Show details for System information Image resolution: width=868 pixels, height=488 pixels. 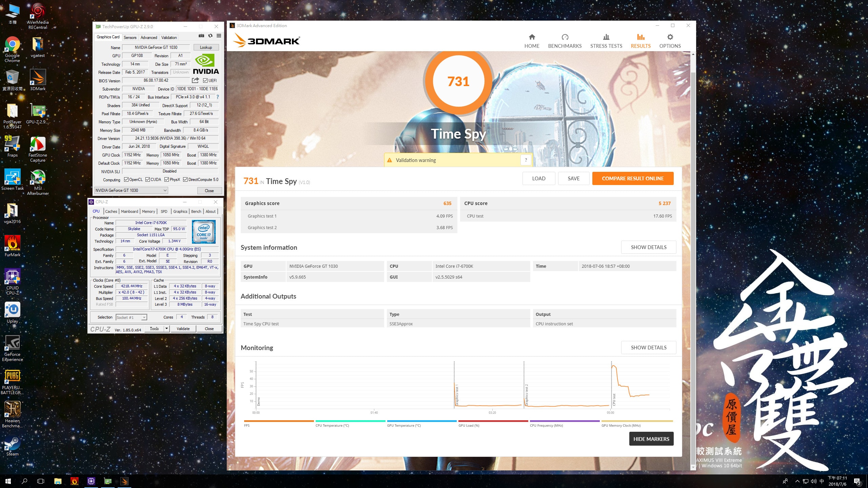click(x=648, y=247)
